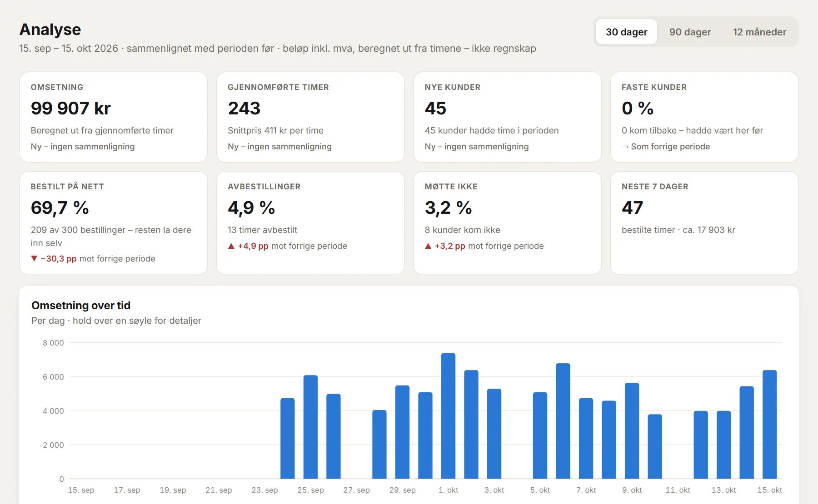This screenshot has height=504, width=818.
Task: Click the "45 kunder hadde time i perioden" text
Action: 491,130
